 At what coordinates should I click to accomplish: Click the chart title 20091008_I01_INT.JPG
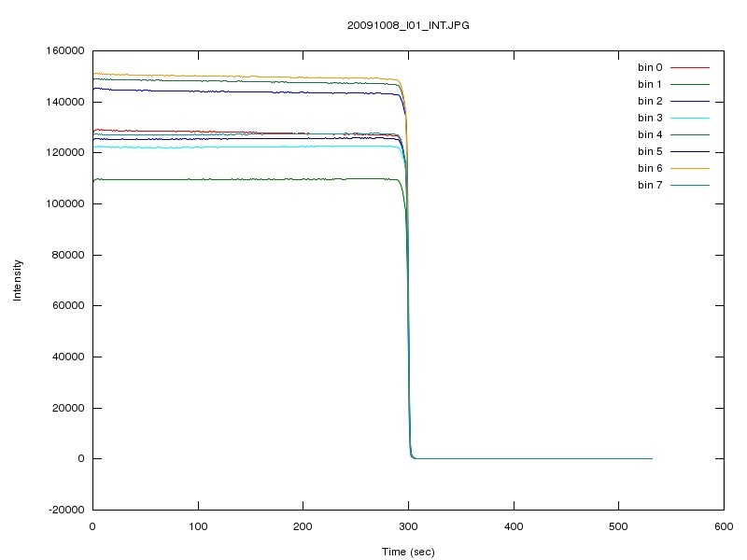tap(408, 25)
